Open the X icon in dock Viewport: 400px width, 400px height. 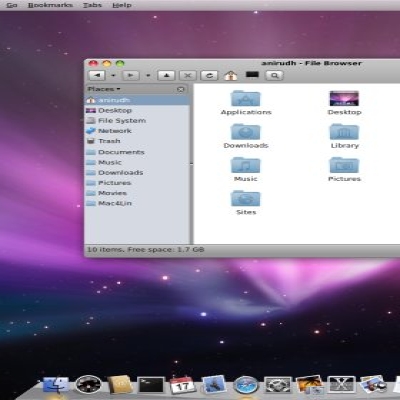point(341,385)
